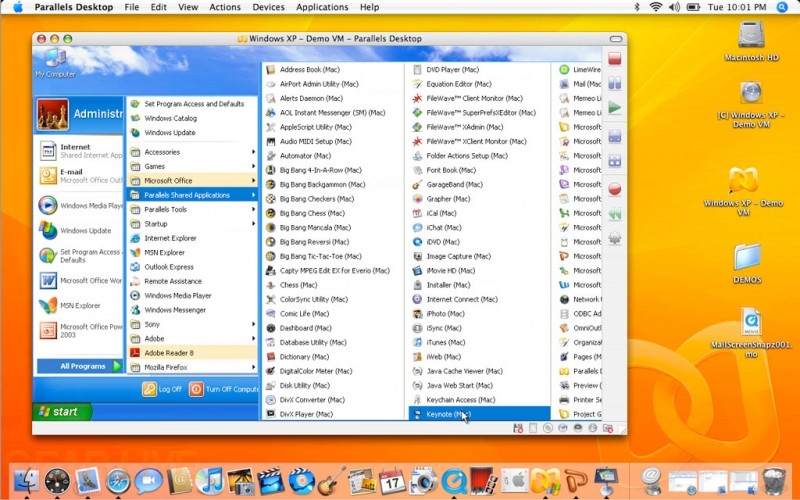Open the Devices menu in menu bar
Image resolution: width=800 pixels, height=500 pixels.
click(x=268, y=7)
